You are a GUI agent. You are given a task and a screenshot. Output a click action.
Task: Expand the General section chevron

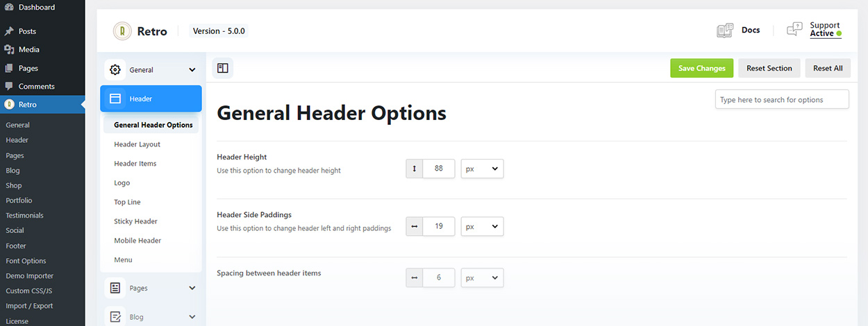(192, 70)
